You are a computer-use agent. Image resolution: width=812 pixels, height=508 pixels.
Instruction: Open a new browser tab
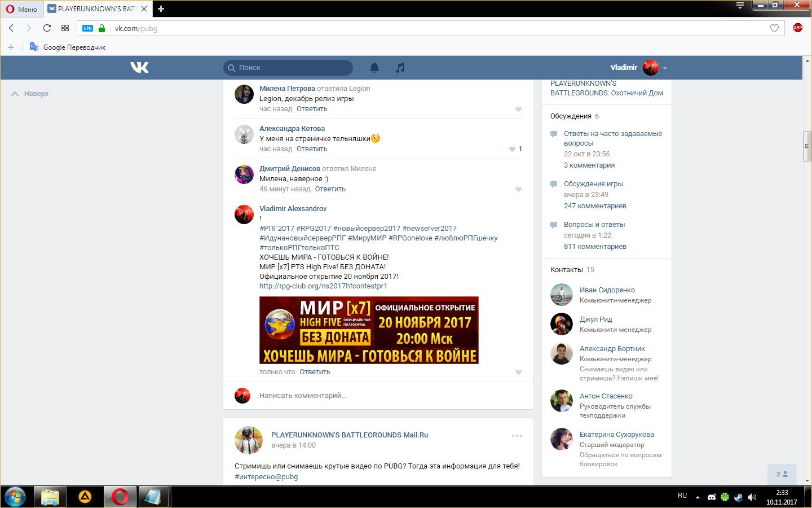161,8
